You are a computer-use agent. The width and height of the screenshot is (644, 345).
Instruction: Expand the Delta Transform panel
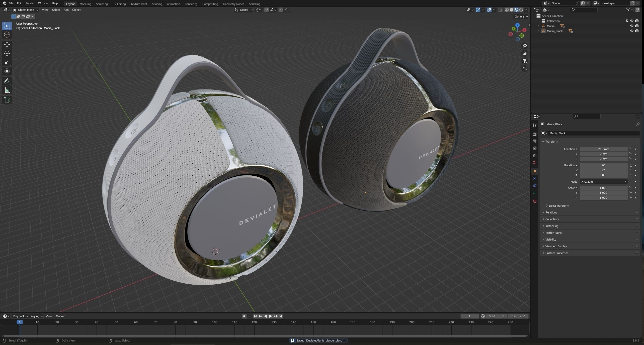coord(558,206)
